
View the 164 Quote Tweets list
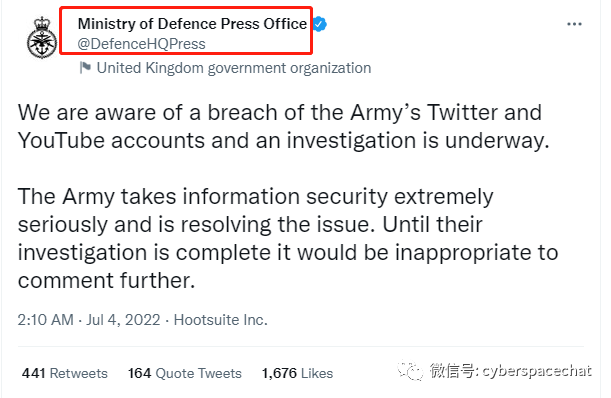pos(185,373)
